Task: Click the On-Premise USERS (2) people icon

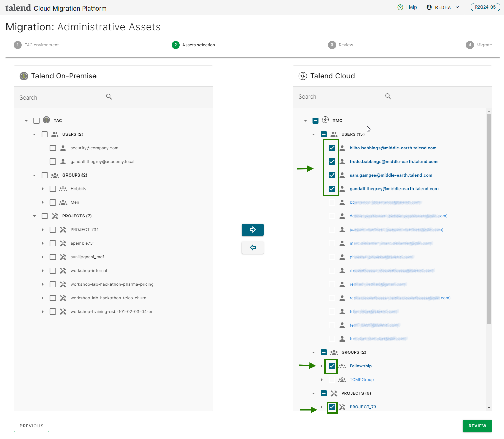Action: pos(55,134)
